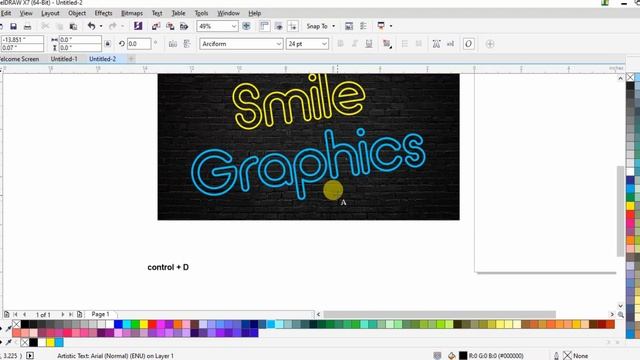640x360 pixels.
Task: Click the Full-screen preview icon
Action: tap(246, 26)
